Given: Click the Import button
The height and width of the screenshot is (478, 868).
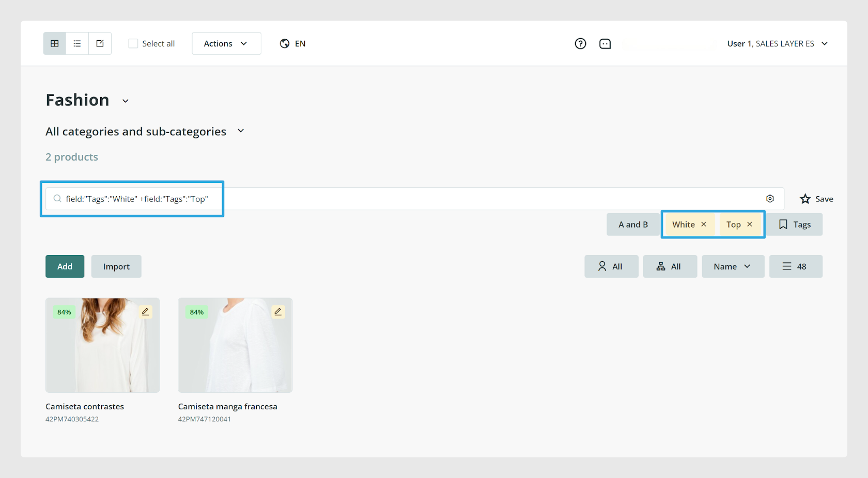Looking at the screenshot, I should [116, 266].
